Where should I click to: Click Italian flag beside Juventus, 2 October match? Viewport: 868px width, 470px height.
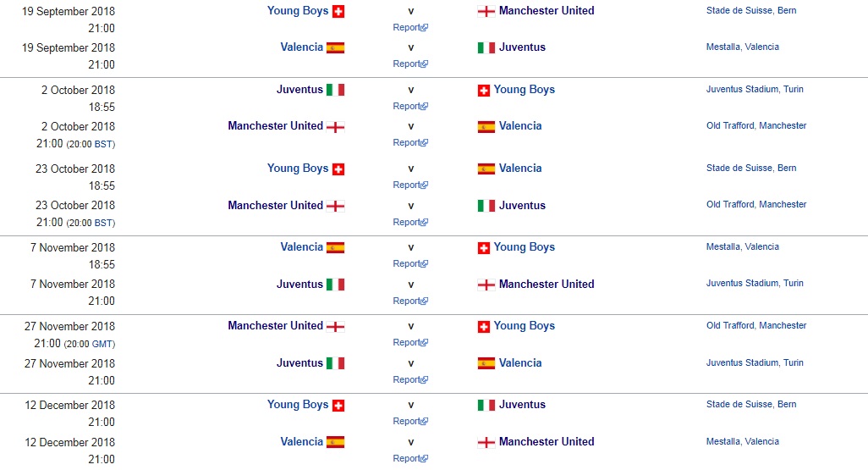tap(335, 91)
